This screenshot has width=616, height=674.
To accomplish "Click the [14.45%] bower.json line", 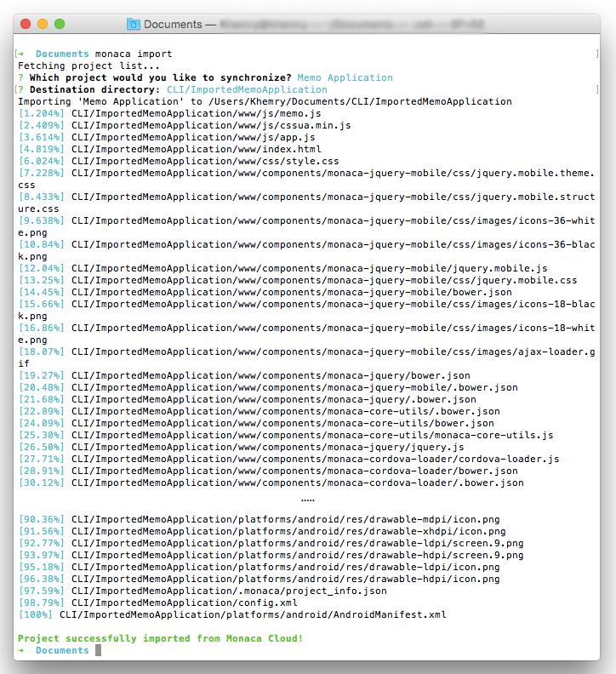I will point(265,292).
